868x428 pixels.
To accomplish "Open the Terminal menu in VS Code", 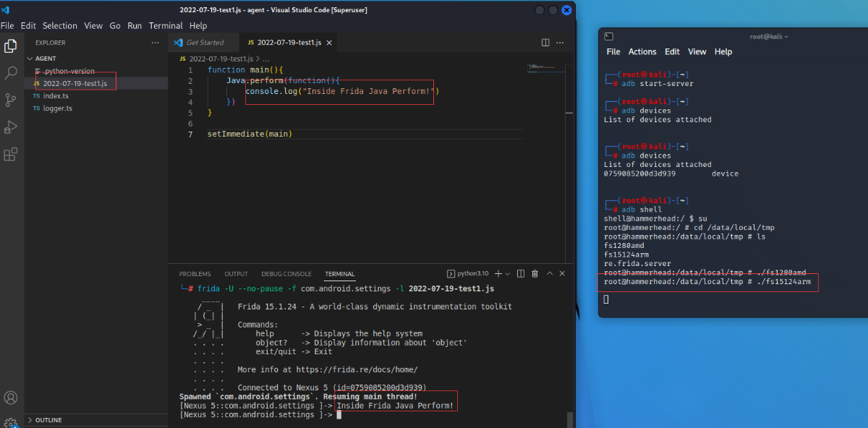I will click(166, 25).
